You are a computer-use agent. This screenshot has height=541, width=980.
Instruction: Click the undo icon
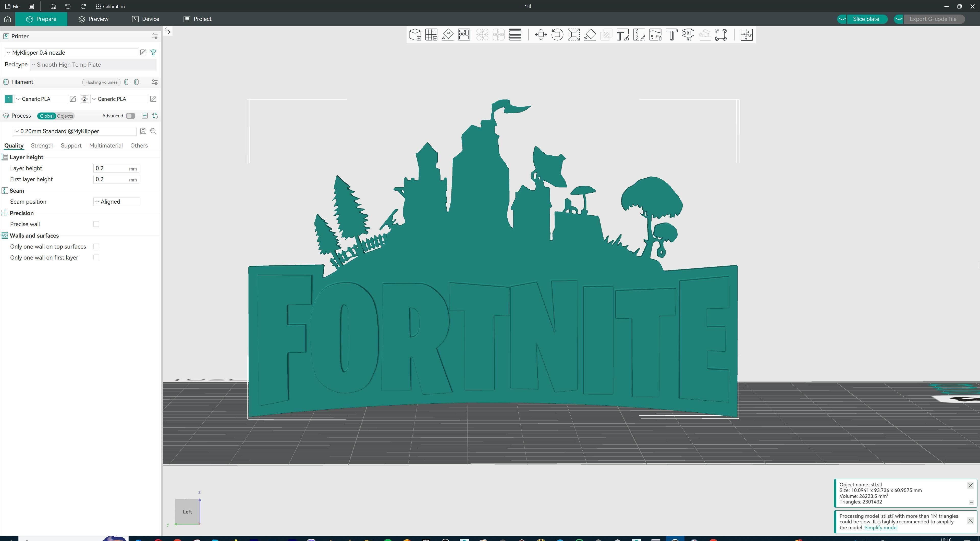(68, 6)
